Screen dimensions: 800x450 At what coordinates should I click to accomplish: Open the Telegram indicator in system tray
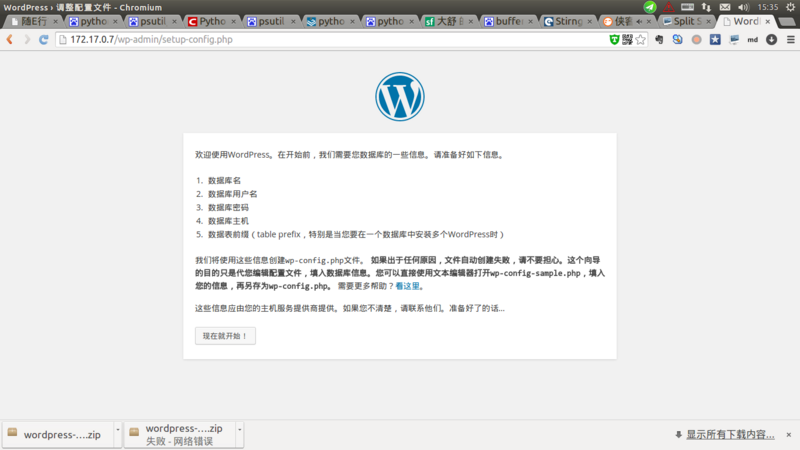coord(649,7)
